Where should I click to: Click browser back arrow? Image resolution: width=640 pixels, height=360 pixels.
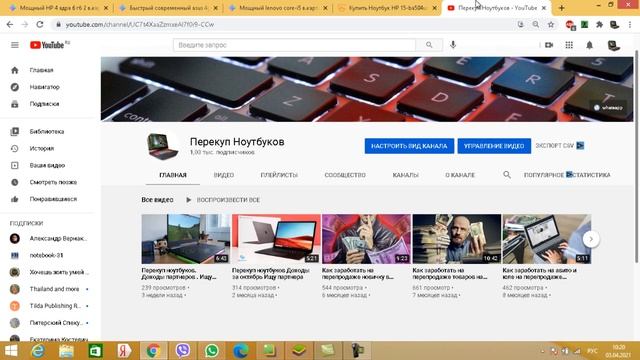10,24
